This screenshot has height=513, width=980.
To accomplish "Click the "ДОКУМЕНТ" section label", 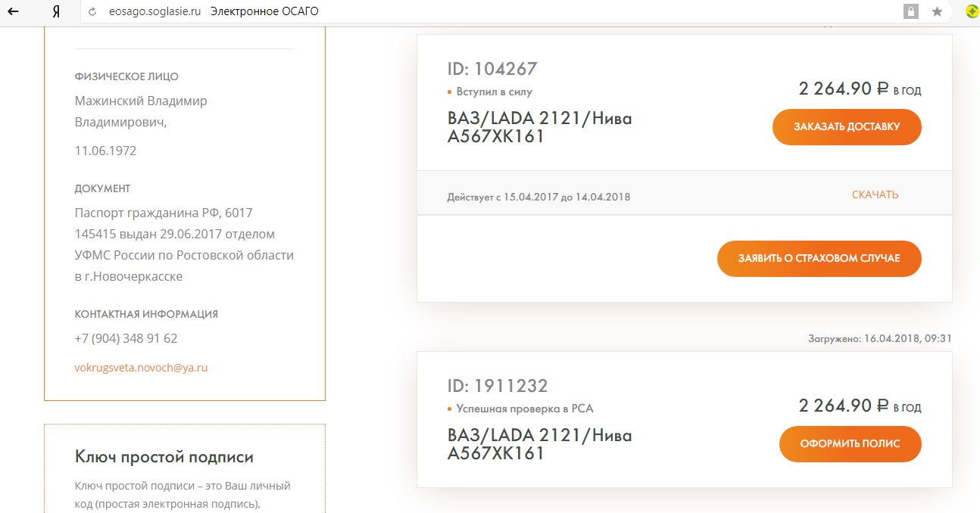I will [x=102, y=188].
